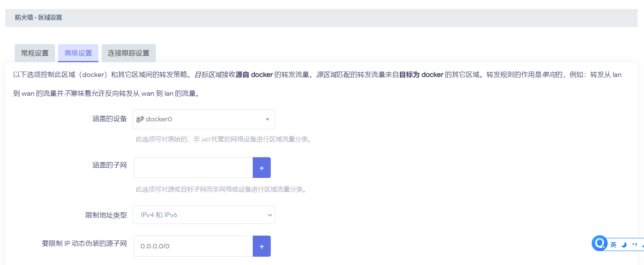Click the QQ input method logo icon
Screen dimensions: 644x265
pos(599,243)
